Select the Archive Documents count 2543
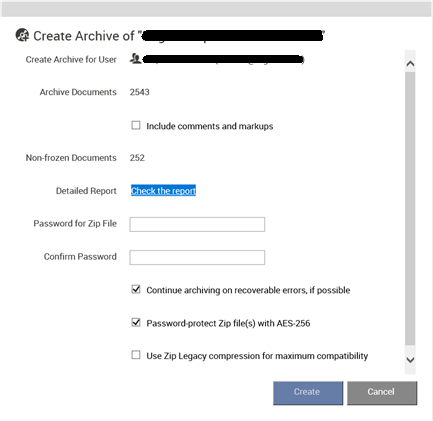Image resolution: width=433 pixels, height=421 pixels. click(140, 92)
